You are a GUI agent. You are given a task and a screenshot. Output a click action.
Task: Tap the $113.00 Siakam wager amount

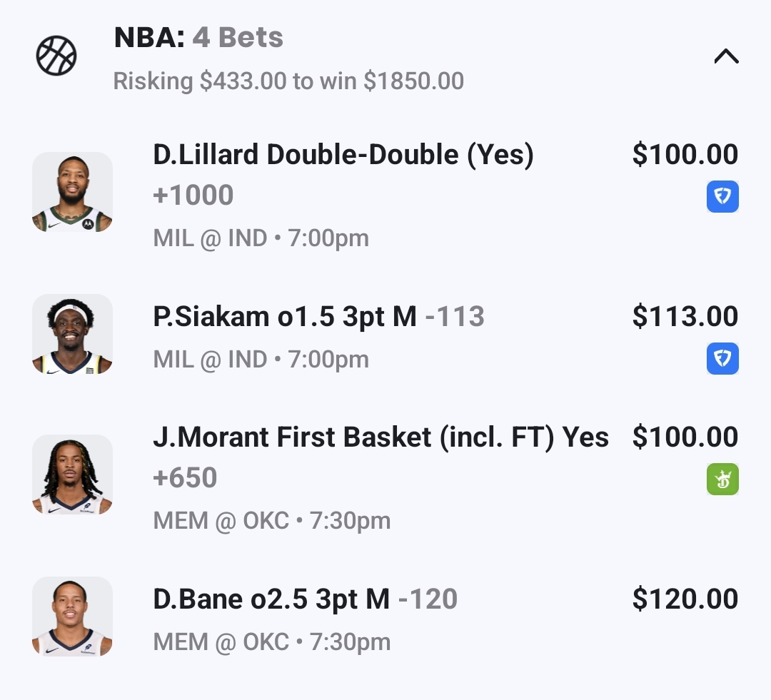pos(685,317)
